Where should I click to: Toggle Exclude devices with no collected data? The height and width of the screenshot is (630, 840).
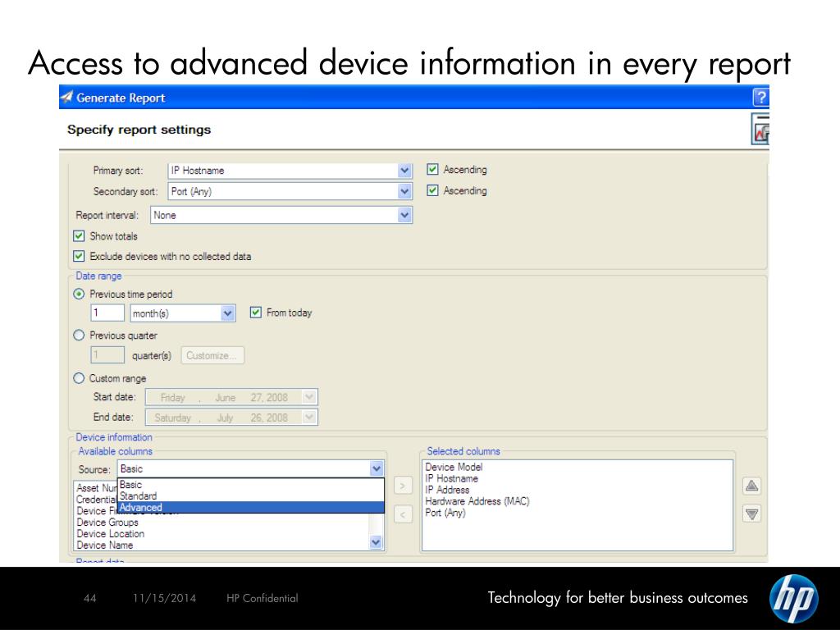coord(79,256)
